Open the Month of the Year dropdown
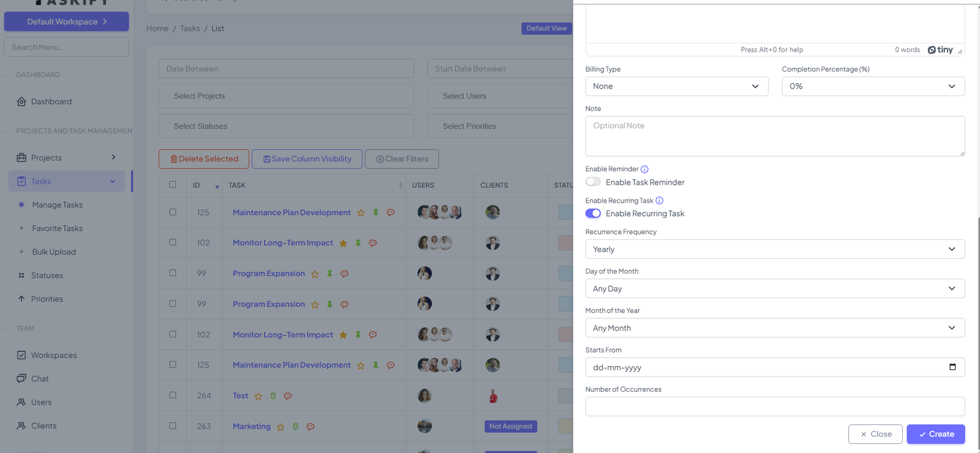Screen dimensions: 980x453 [x=774, y=328]
